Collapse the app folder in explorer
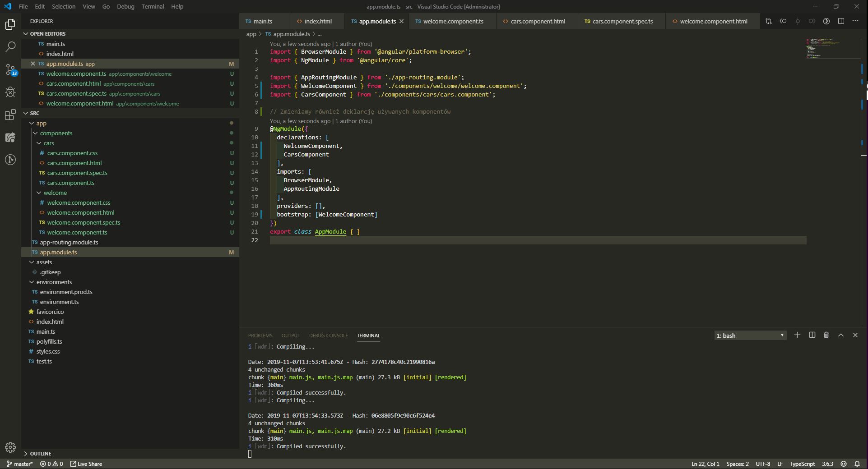Viewport: 868px width, 469px height. click(130, 123)
